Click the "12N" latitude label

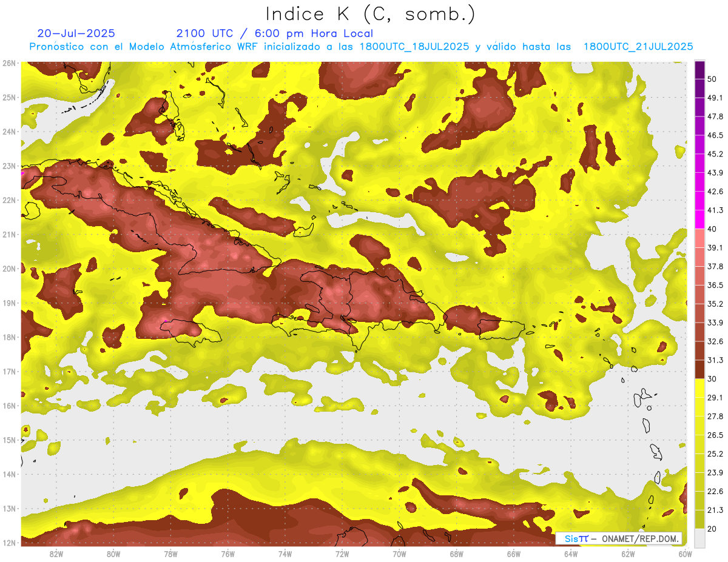(x=9, y=543)
